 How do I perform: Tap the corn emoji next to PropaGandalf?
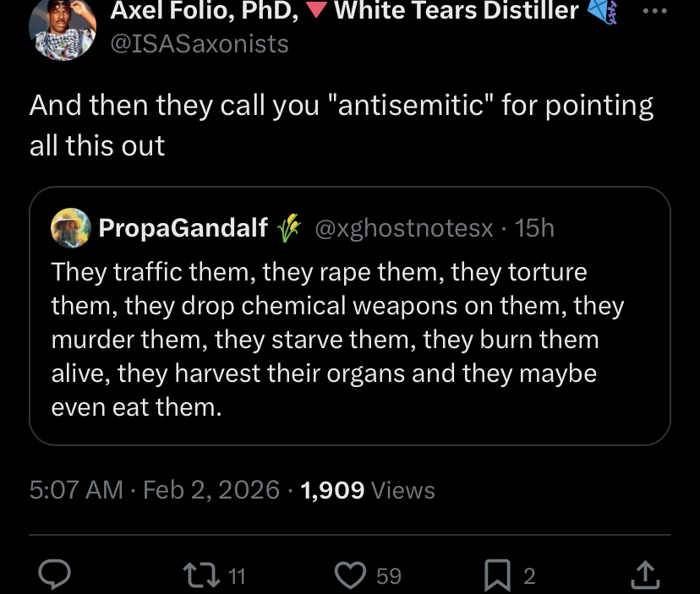click(289, 226)
